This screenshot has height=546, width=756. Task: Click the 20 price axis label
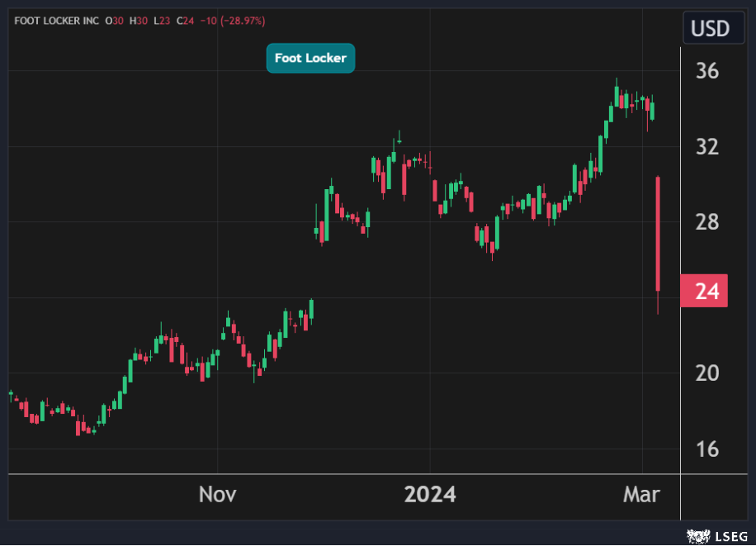[x=707, y=373]
